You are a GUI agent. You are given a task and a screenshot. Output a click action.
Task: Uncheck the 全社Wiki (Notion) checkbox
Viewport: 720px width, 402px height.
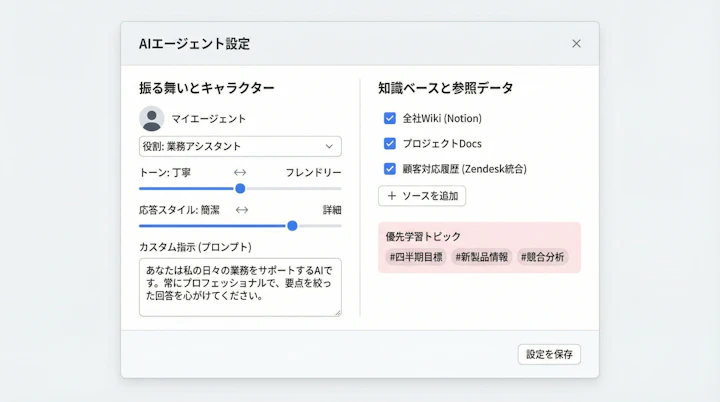coord(389,118)
